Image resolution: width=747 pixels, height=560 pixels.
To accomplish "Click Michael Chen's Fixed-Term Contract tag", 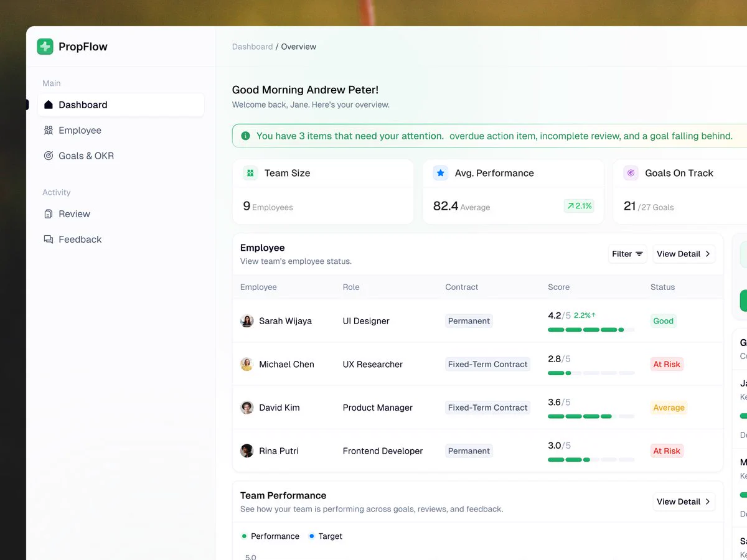I will click(x=488, y=364).
